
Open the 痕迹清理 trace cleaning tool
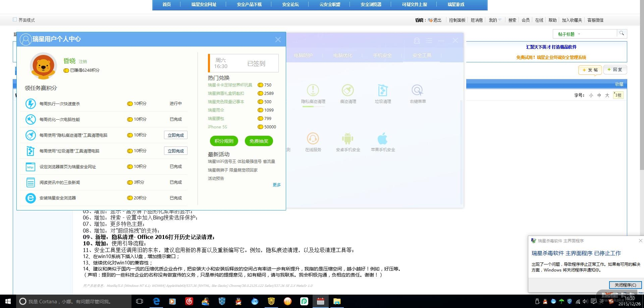(x=348, y=90)
